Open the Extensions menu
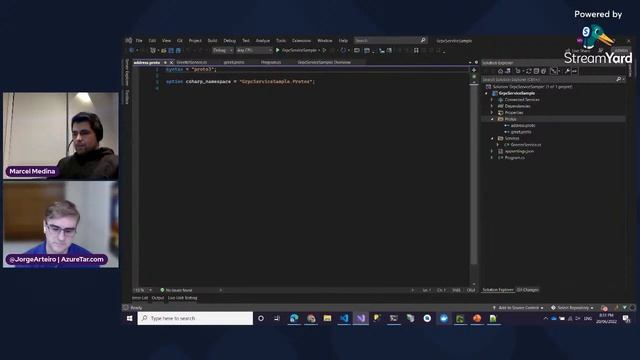 (301, 40)
